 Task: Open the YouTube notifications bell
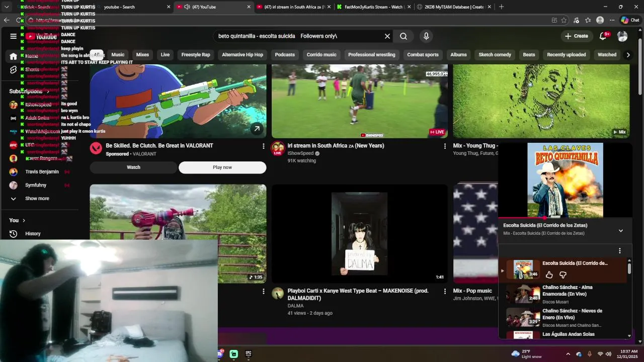(x=603, y=36)
